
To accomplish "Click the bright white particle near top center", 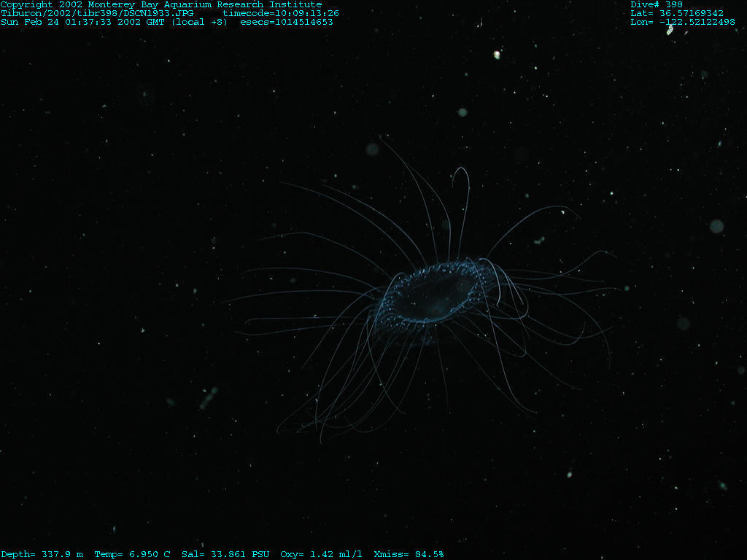I will pos(497,54).
